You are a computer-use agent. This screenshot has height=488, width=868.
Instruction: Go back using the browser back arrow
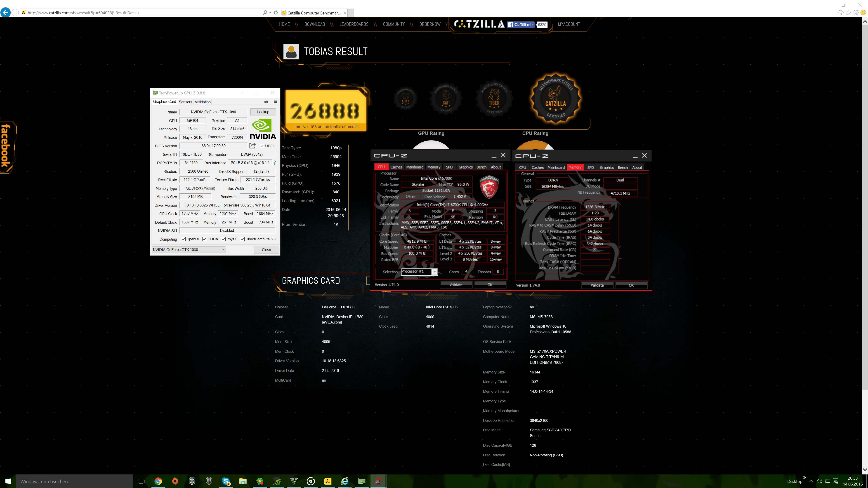[5, 12]
